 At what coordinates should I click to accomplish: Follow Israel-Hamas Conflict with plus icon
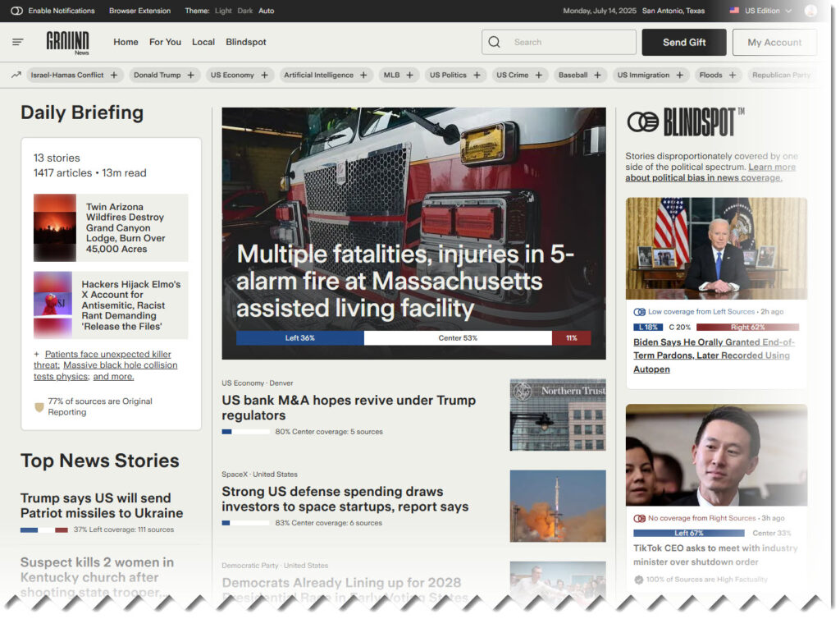[x=113, y=75]
